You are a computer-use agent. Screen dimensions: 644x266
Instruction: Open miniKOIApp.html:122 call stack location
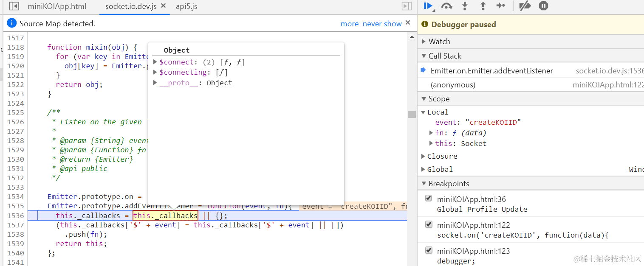point(608,85)
